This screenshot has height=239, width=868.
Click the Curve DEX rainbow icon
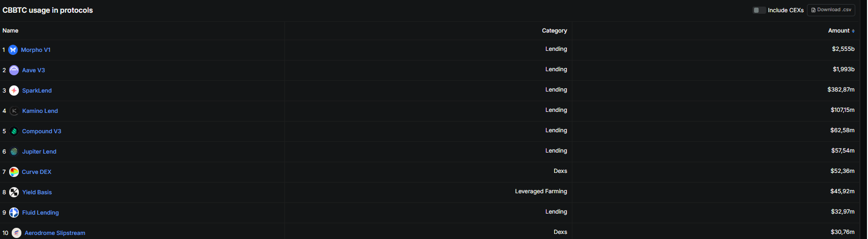coord(14,172)
